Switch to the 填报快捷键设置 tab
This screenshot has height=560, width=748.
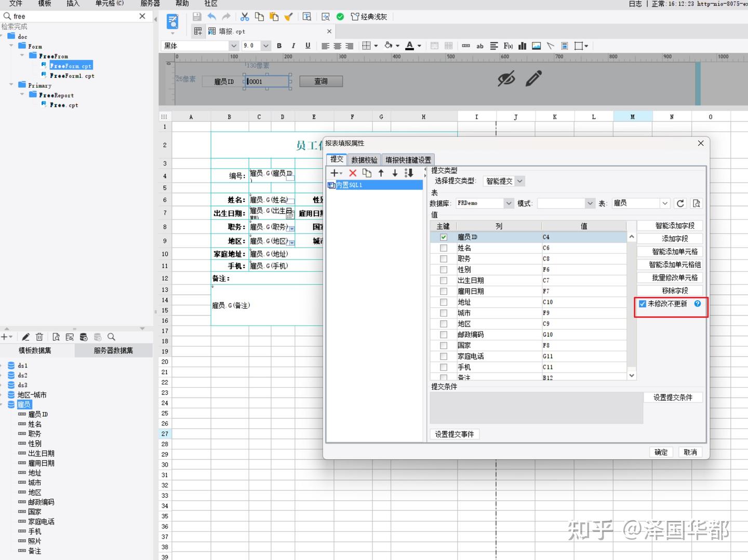pyautogui.click(x=408, y=160)
